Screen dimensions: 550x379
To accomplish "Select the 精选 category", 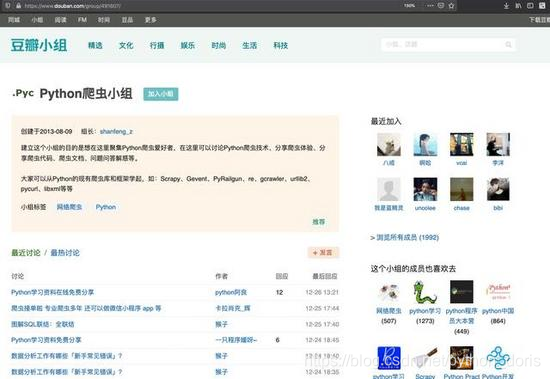I will (95, 45).
